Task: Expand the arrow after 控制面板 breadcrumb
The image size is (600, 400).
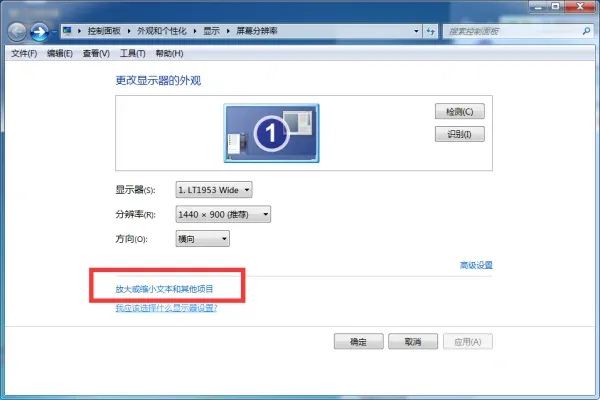Action: 129,31
